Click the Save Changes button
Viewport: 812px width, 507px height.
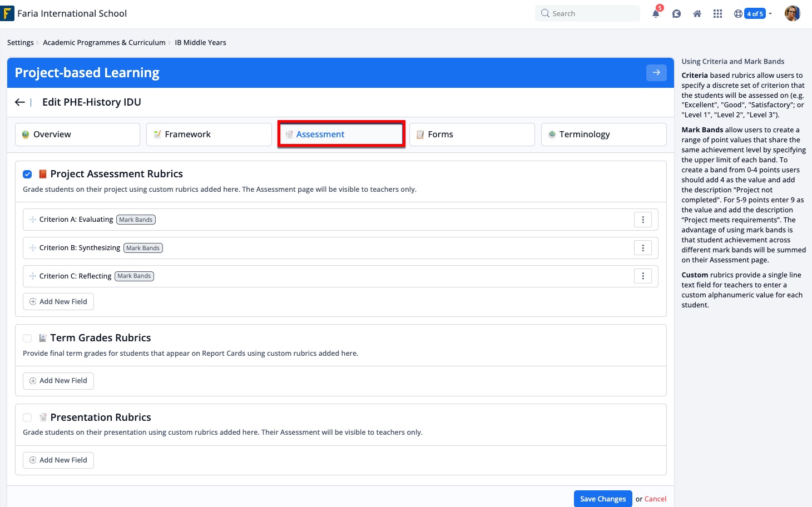click(602, 499)
